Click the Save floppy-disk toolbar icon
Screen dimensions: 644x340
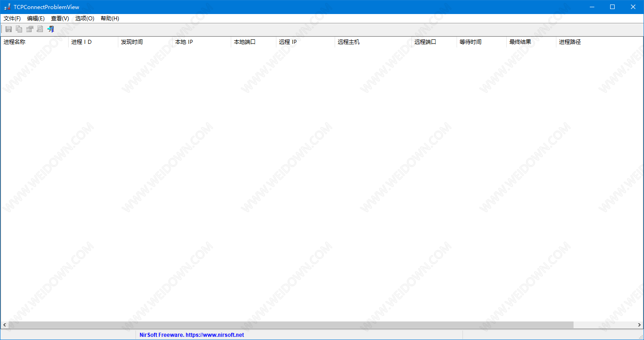point(9,29)
